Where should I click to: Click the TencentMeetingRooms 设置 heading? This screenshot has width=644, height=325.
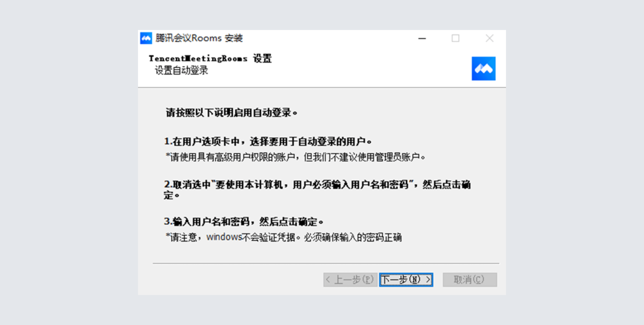coord(210,59)
